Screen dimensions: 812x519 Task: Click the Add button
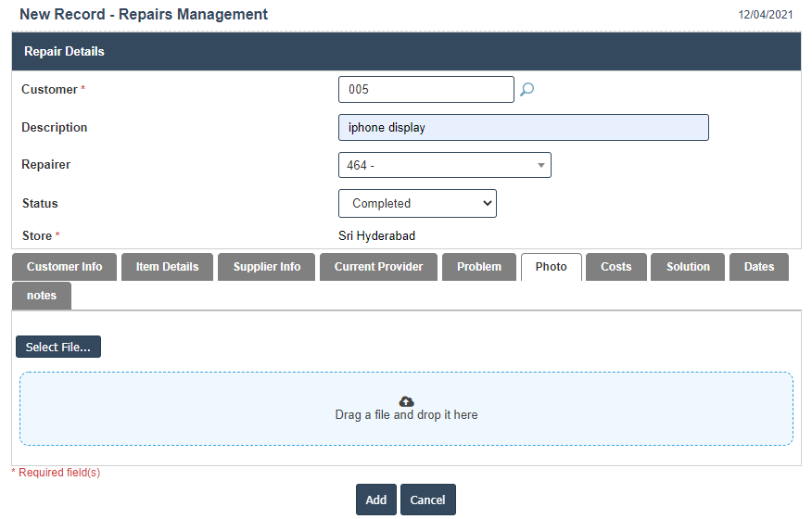[375, 500]
